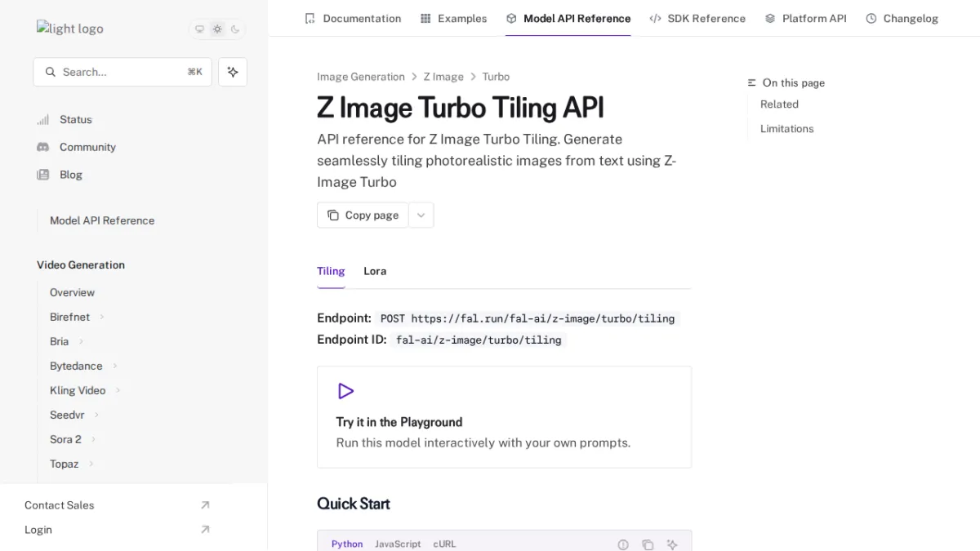Open the Documentation tab
Viewport: 980px width, 551px height.
tap(353, 18)
